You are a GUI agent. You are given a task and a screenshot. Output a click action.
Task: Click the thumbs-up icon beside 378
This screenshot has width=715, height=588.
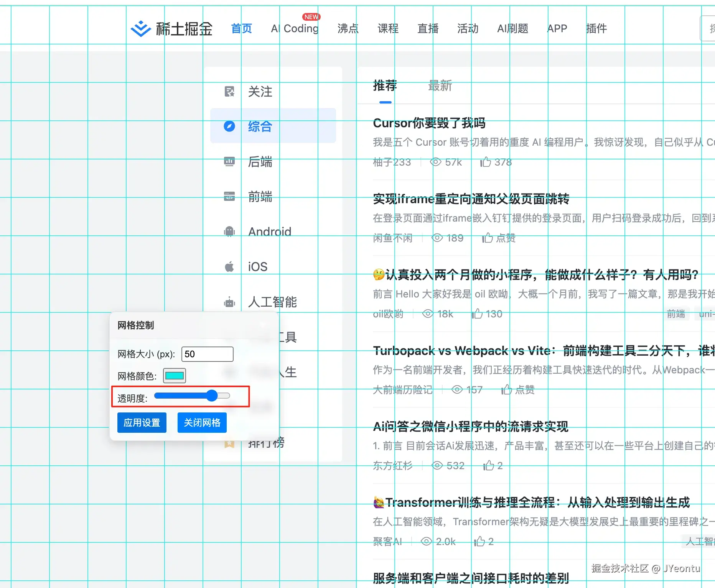click(486, 162)
